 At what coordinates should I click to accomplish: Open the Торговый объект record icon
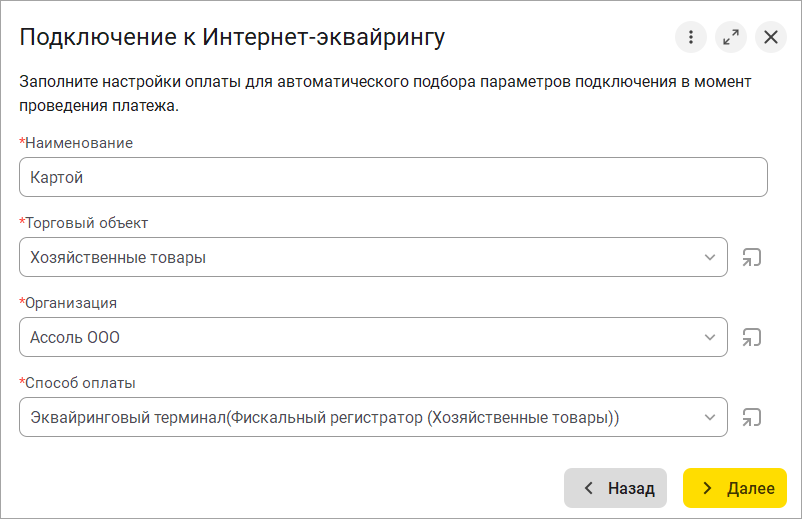pos(751,257)
